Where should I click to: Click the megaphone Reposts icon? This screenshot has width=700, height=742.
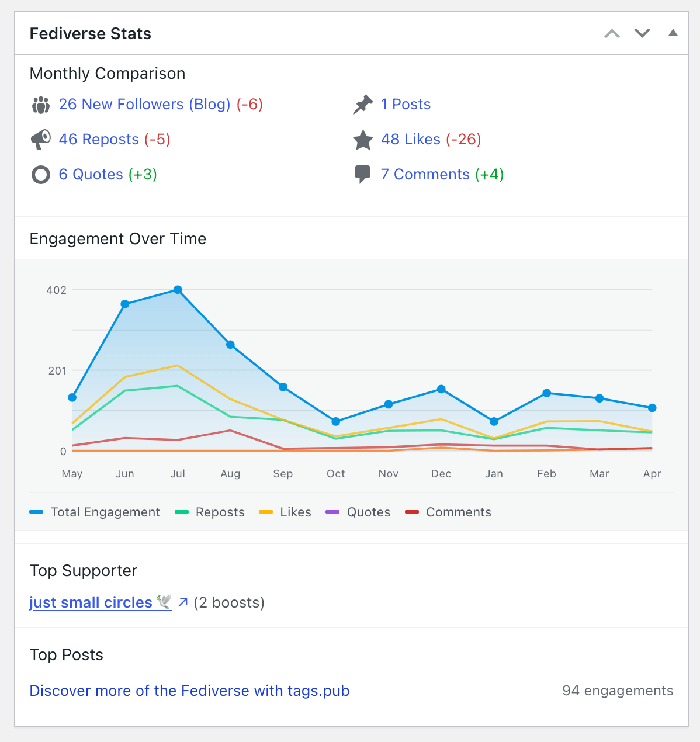40,140
